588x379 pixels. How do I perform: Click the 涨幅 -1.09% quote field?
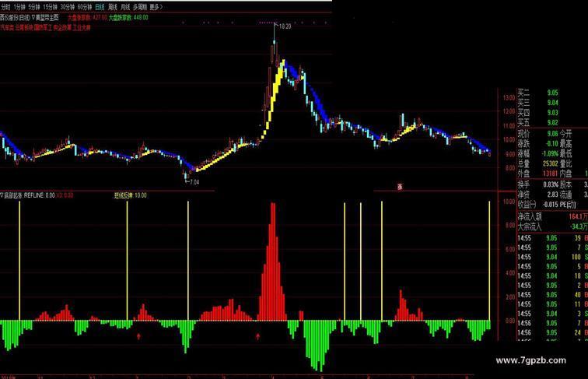tap(538, 154)
